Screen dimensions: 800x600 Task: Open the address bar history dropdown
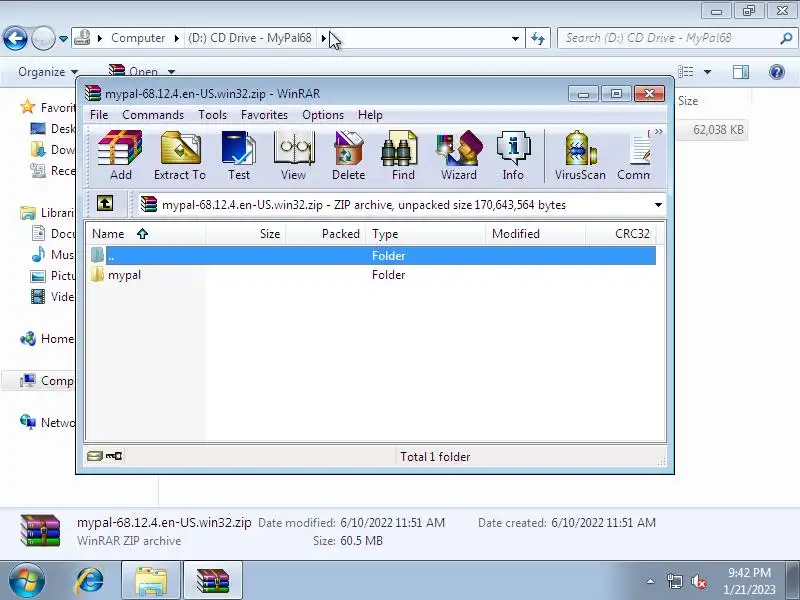tap(515, 38)
